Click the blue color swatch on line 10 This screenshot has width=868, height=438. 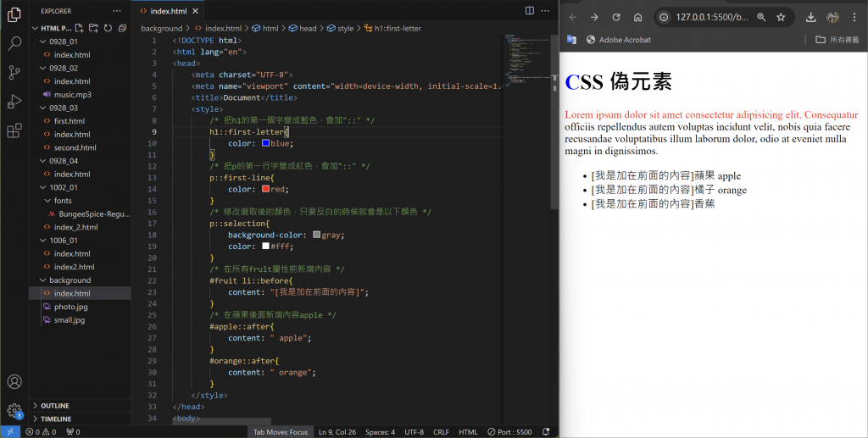coord(265,143)
